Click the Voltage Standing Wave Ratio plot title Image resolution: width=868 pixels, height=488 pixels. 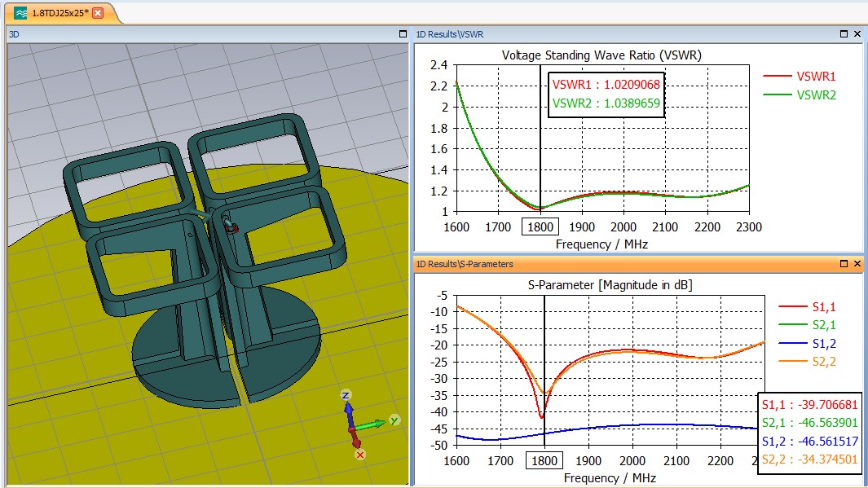click(601, 55)
